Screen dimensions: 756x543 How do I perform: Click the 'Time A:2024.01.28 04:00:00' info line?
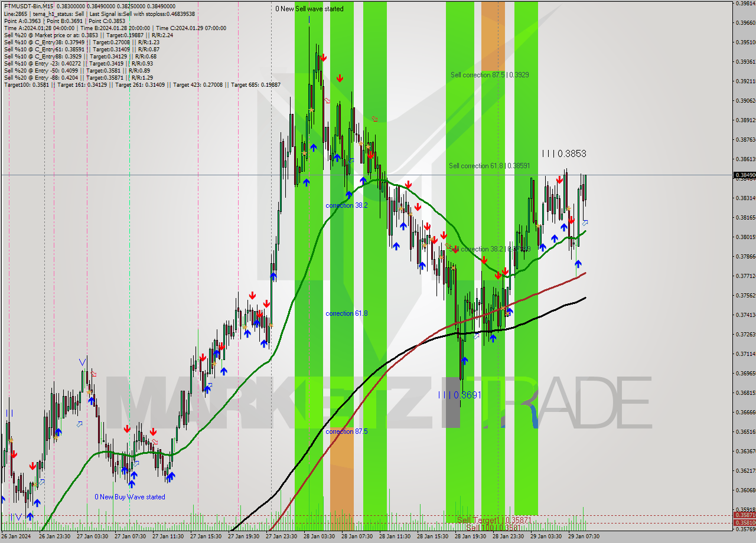point(115,28)
